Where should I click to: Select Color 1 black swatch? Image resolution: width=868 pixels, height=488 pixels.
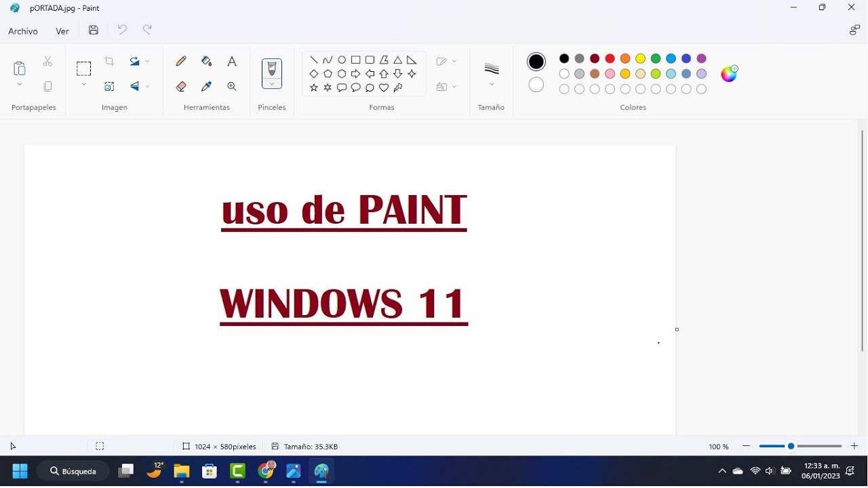point(536,62)
